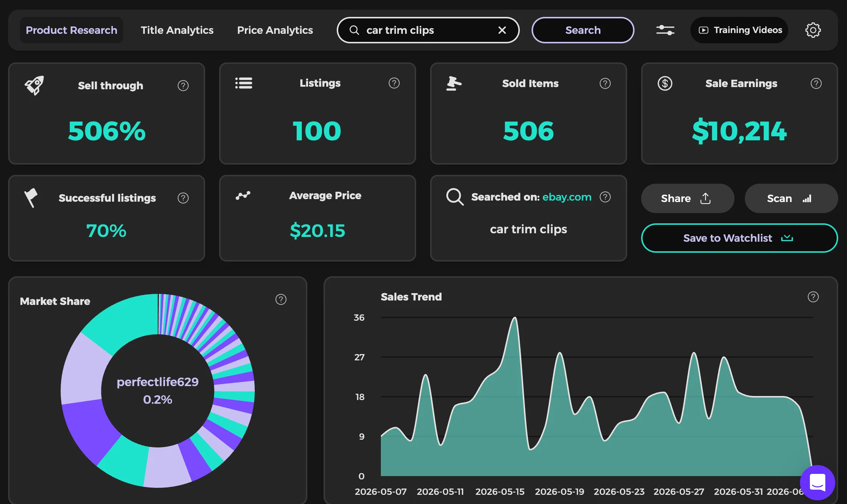
Task: Click the Listings help question mark
Action: click(394, 83)
